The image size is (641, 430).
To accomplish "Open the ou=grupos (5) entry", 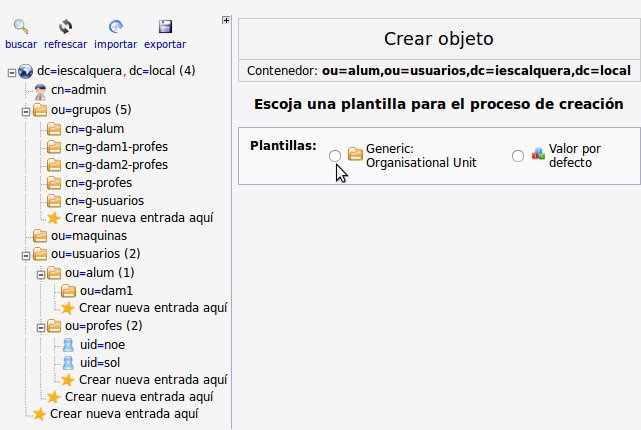I will coord(91,110).
